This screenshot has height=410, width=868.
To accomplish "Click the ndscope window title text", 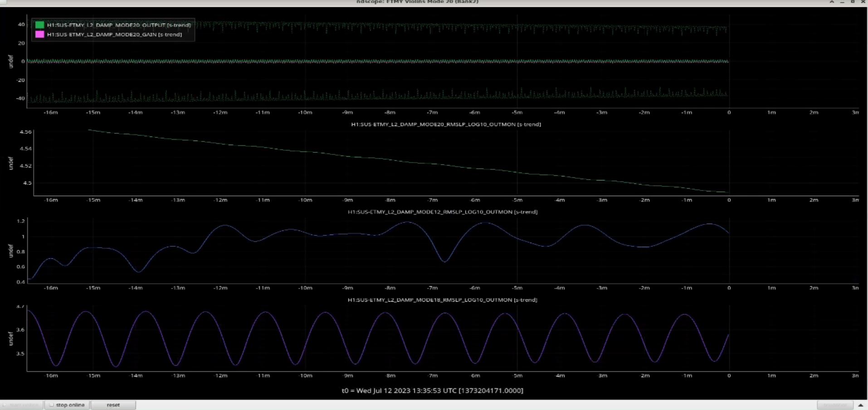I will [x=417, y=2].
